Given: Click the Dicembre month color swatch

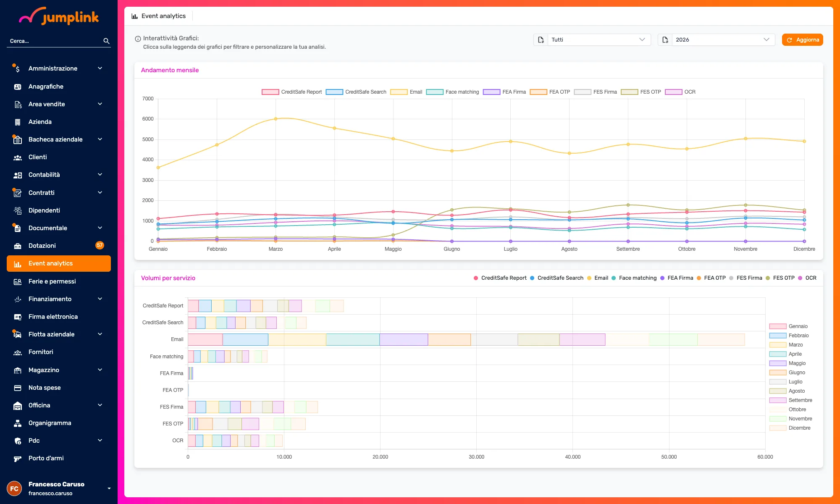Looking at the screenshot, I should pyautogui.click(x=778, y=428).
